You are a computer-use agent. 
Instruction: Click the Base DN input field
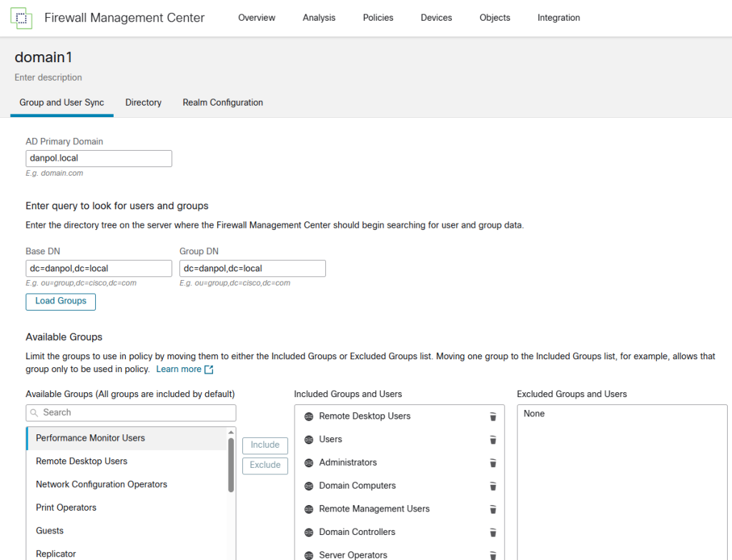click(x=99, y=269)
